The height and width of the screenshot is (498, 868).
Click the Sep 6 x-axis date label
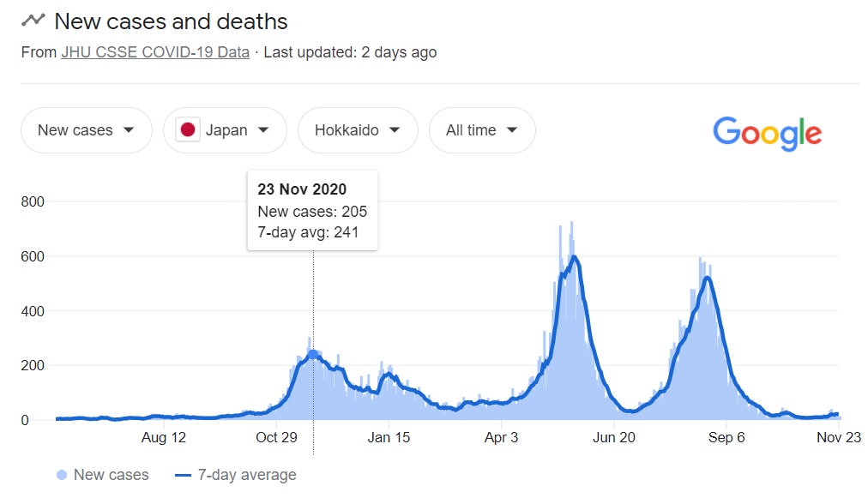[x=726, y=438]
